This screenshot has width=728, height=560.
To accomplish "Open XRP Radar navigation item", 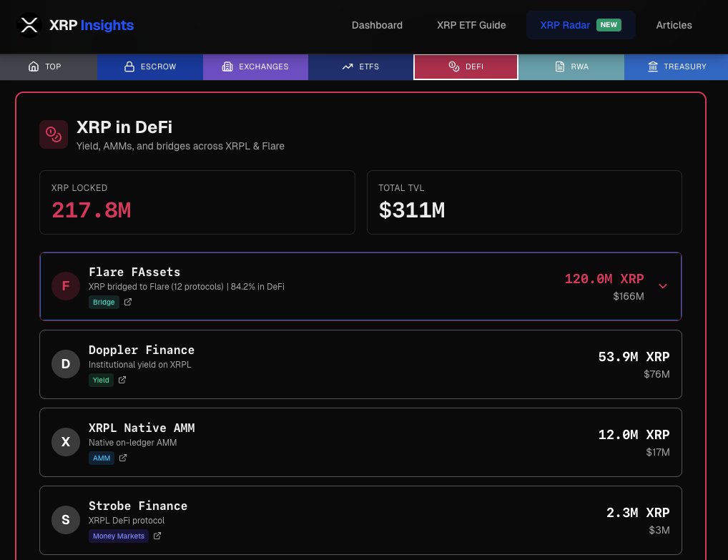I will (x=581, y=25).
